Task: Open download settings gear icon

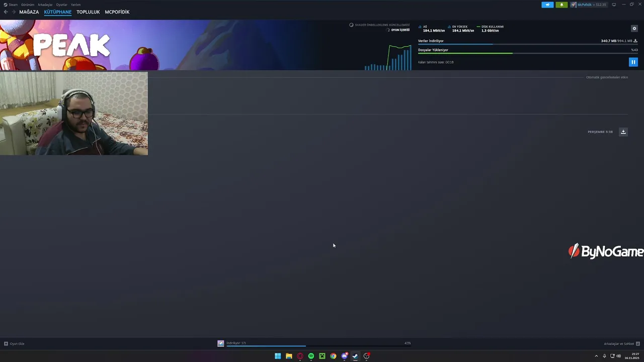Action: click(x=634, y=29)
